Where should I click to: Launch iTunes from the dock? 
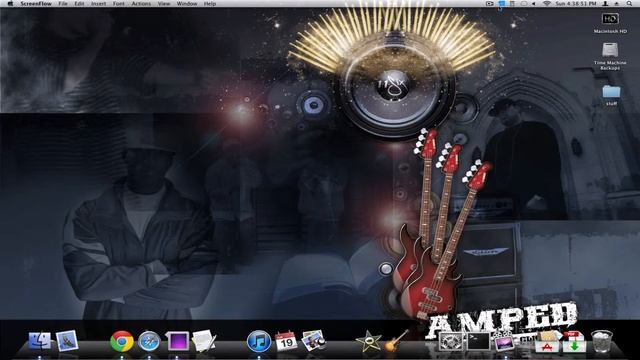(x=258, y=341)
